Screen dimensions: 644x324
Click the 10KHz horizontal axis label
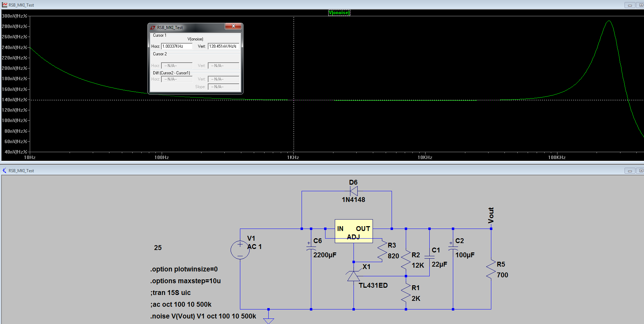point(425,157)
